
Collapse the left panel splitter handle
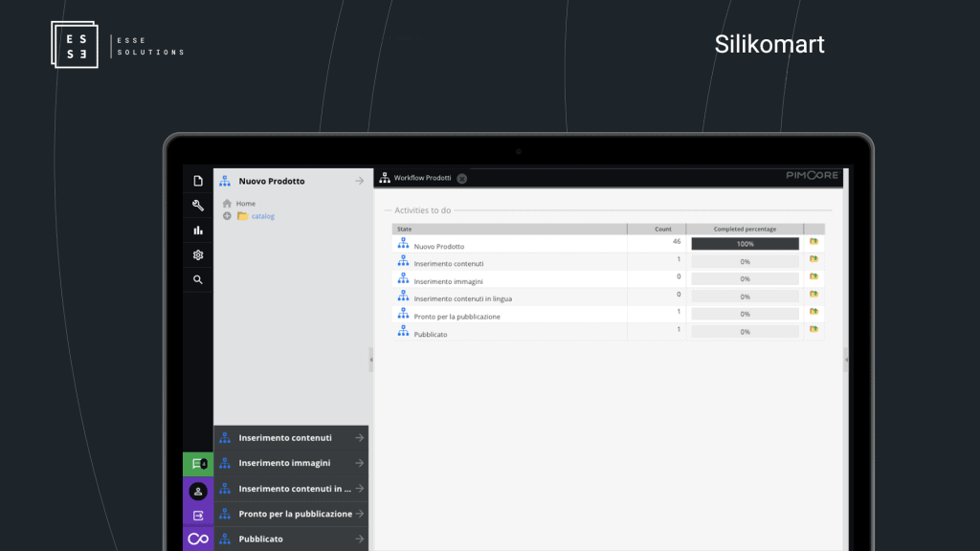coord(371,360)
